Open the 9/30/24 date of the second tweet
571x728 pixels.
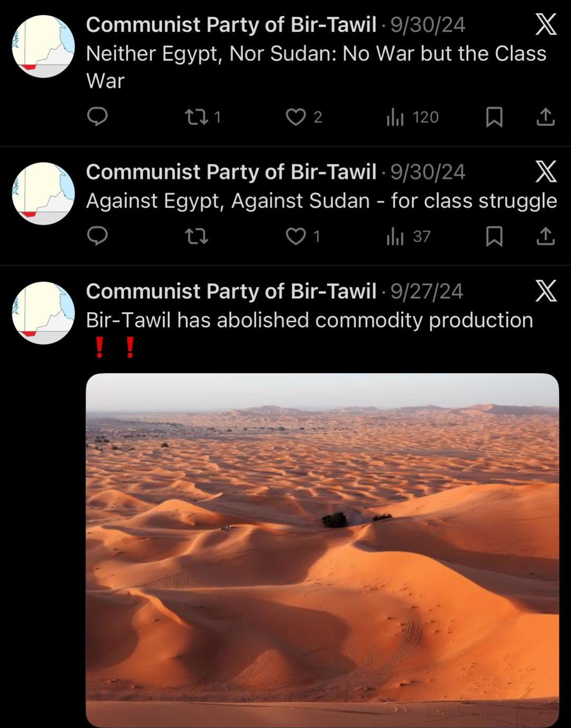(428, 172)
